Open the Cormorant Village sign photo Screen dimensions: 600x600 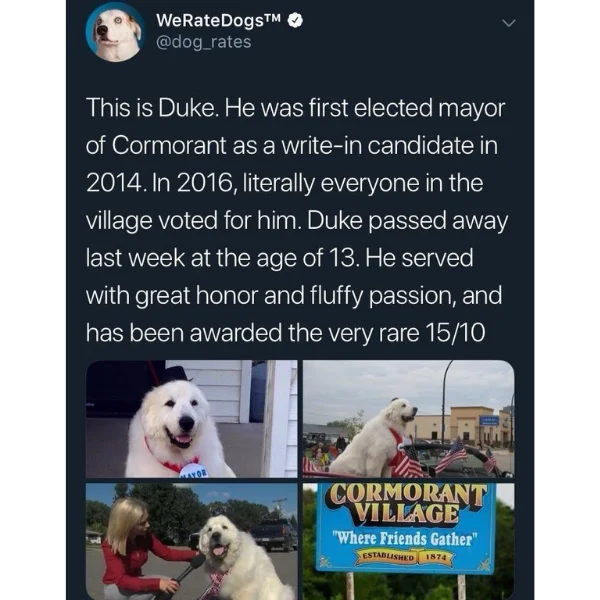tap(408, 541)
